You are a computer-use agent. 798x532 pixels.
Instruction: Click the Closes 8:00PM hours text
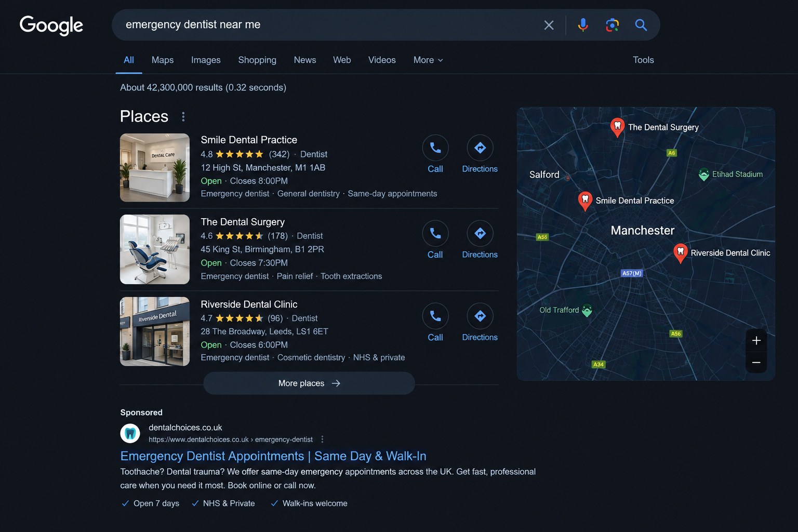259,181
